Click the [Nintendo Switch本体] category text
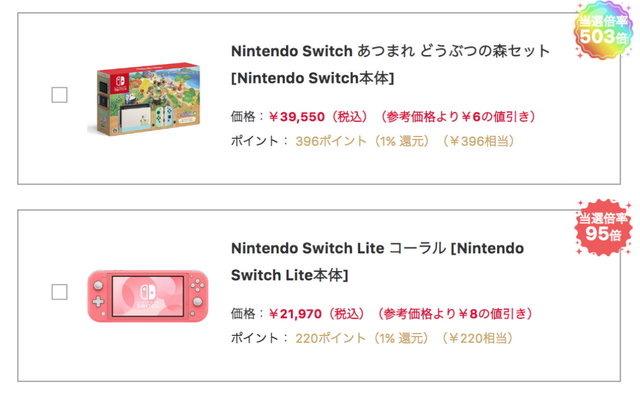Screen dimensions: 640x404 tap(312, 78)
